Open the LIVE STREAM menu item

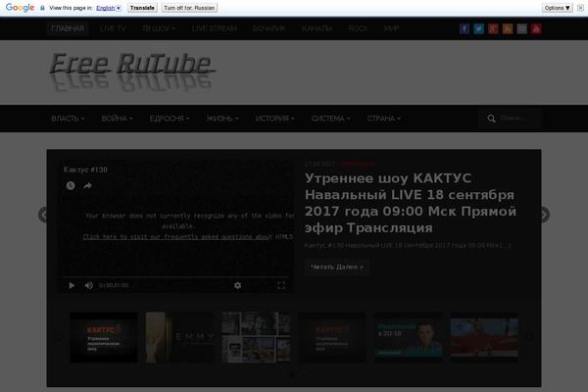click(214, 28)
